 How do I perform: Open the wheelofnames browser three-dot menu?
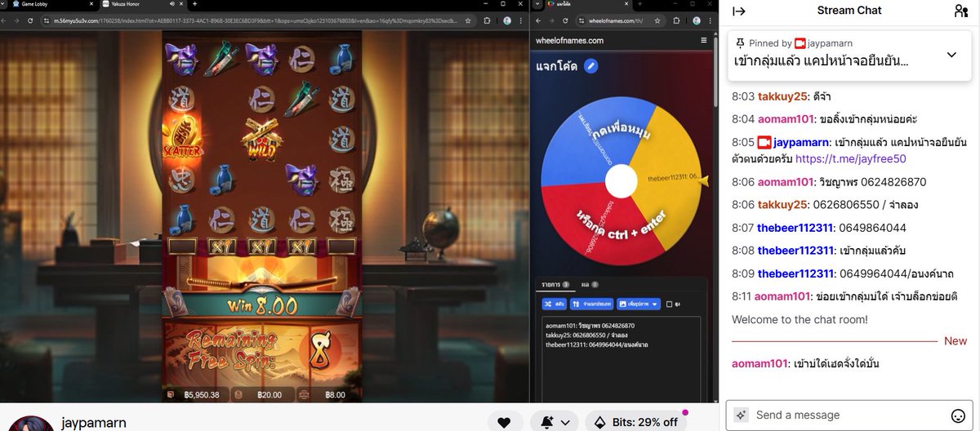[709, 20]
